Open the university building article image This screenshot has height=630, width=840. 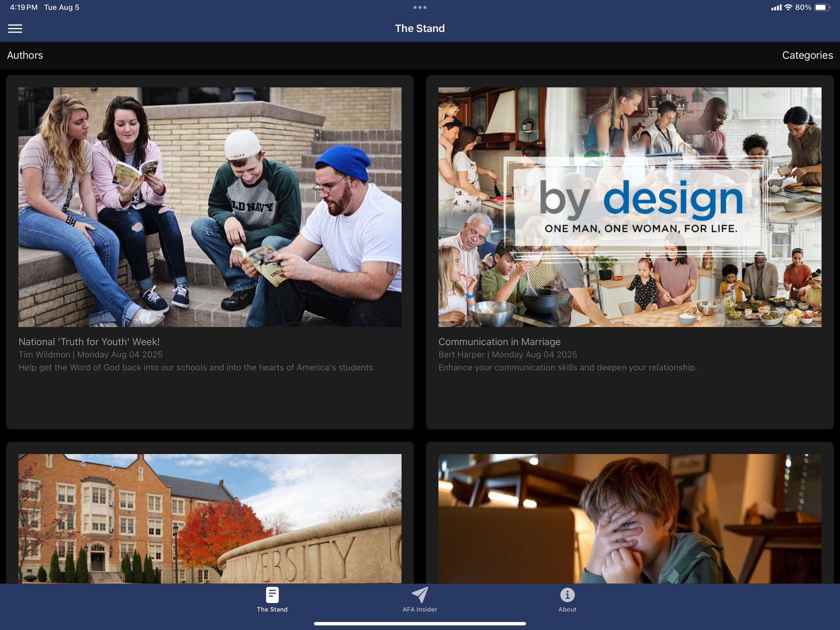coord(210,518)
